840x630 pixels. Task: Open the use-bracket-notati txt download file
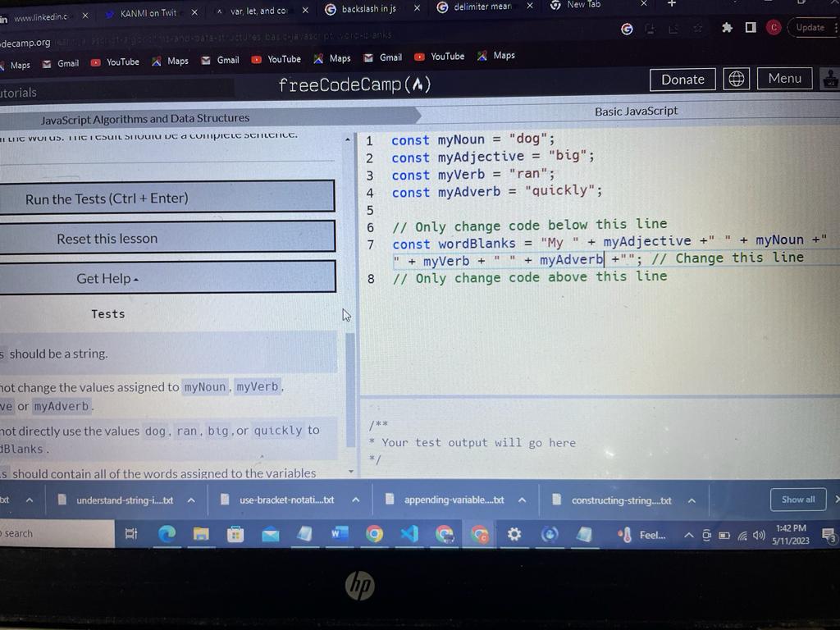[286, 500]
